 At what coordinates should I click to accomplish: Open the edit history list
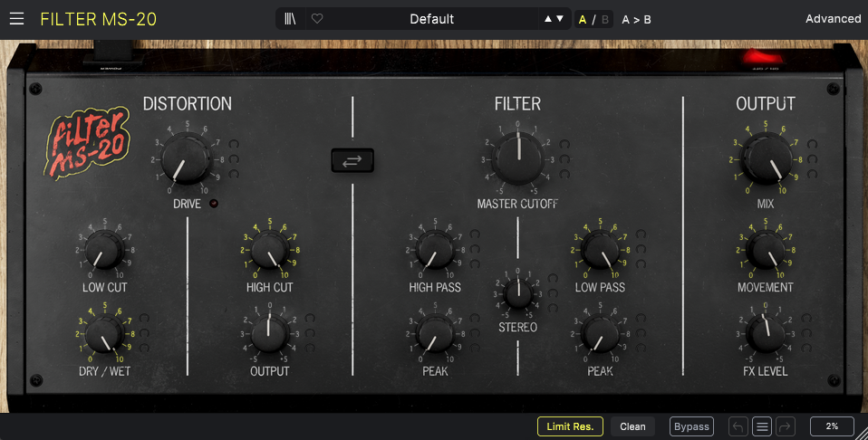(762, 426)
